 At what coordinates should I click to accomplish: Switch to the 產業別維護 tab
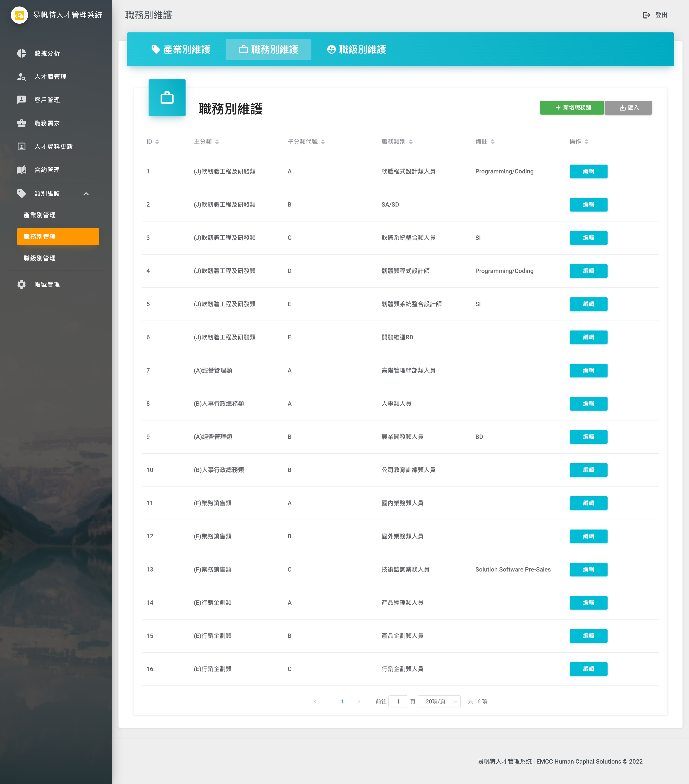[x=181, y=49]
